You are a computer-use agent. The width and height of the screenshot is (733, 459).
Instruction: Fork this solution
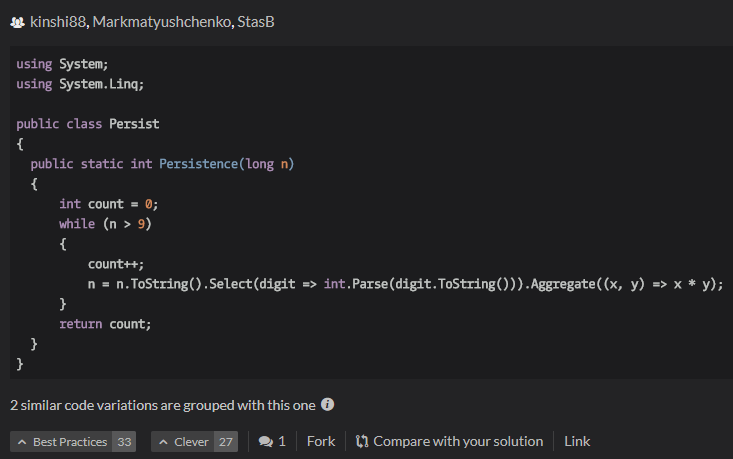coord(321,441)
